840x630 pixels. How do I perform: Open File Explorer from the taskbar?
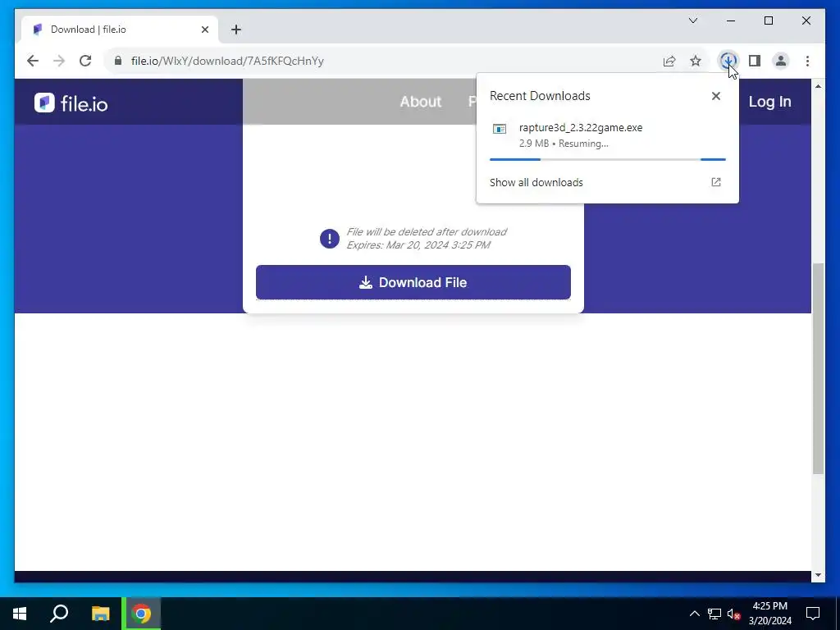click(100, 614)
